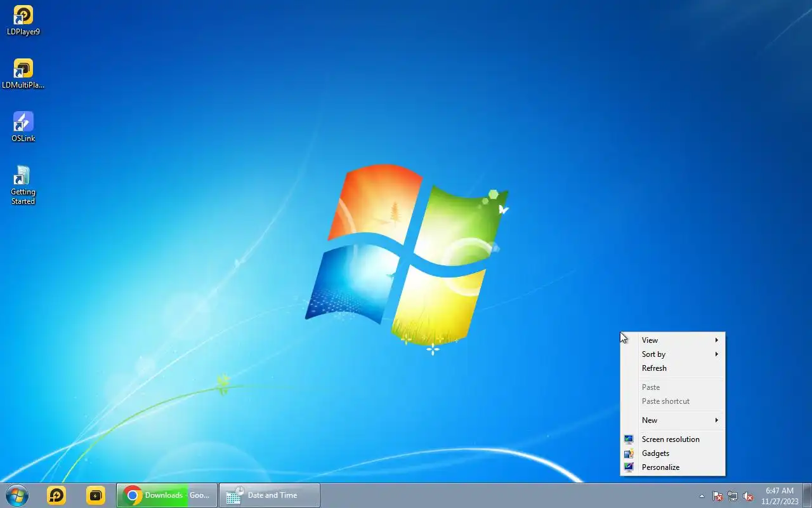Select the LDPlayer9 desktop shortcut

[23, 20]
